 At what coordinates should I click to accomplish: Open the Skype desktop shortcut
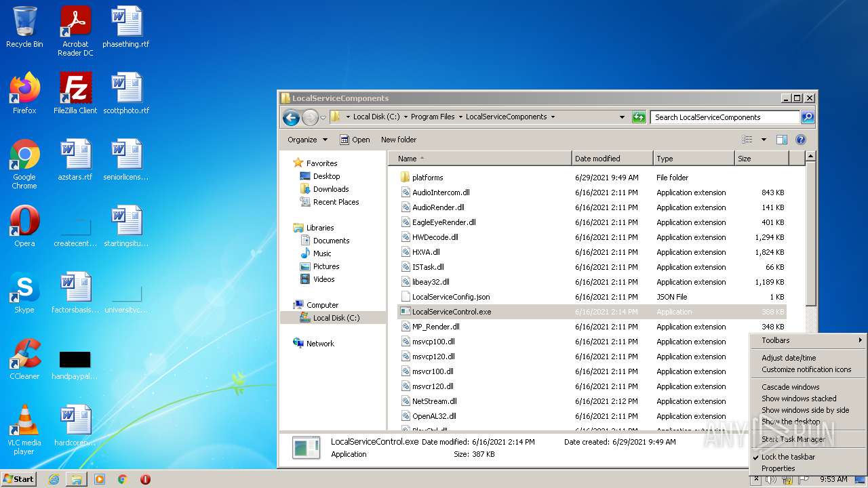(x=24, y=293)
